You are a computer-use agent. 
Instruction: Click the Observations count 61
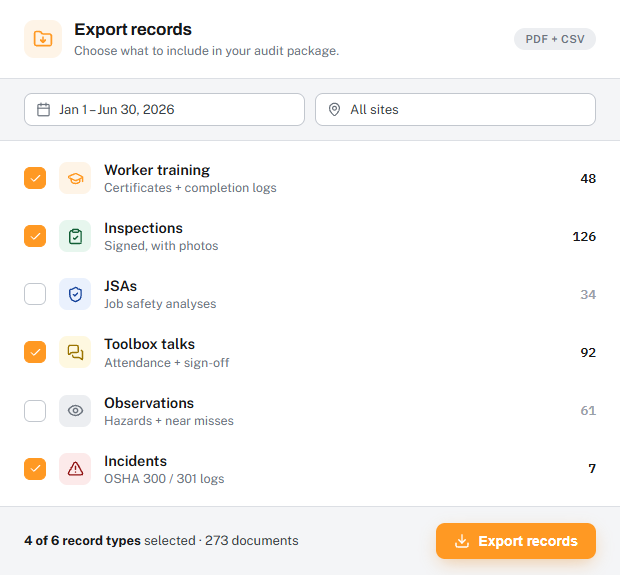(588, 411)
